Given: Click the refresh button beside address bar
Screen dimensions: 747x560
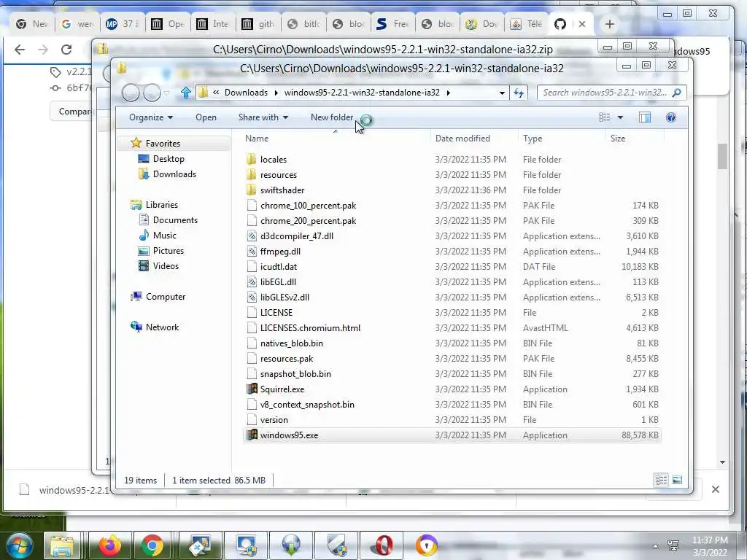Looking at the screenshot, I should pyautogui.click(x=519, y=93).
